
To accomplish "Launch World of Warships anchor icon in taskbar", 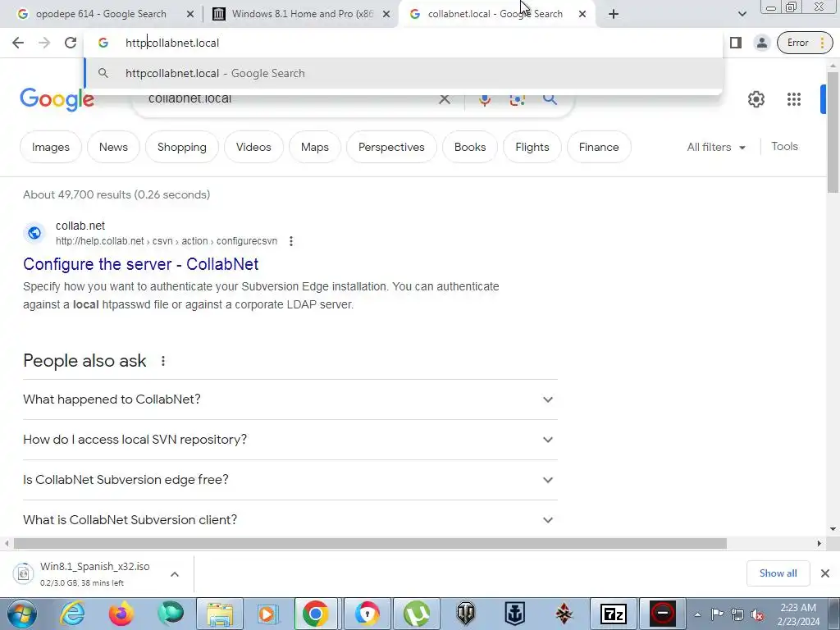I will (x=515, y=614).
